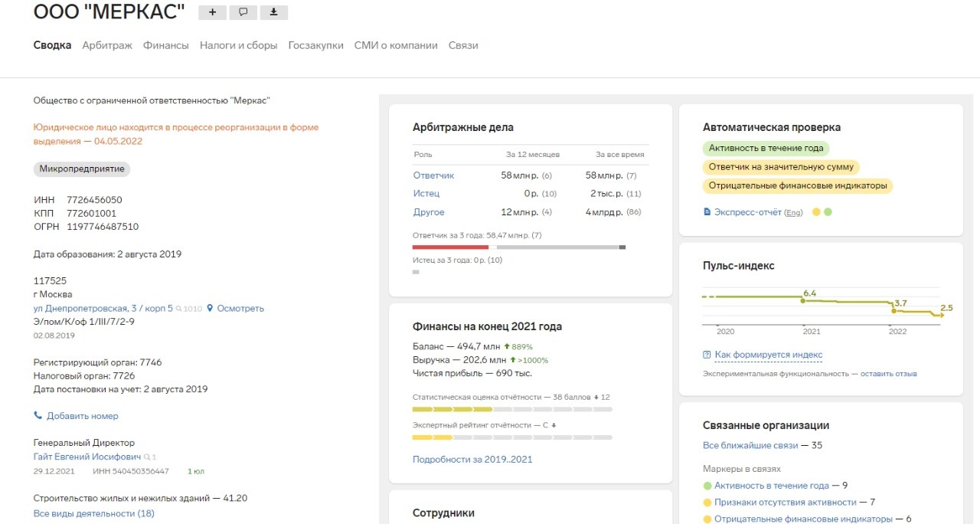
Task: Open the Финансы tab
Action: pyautogui.click(x=166, y=45)
